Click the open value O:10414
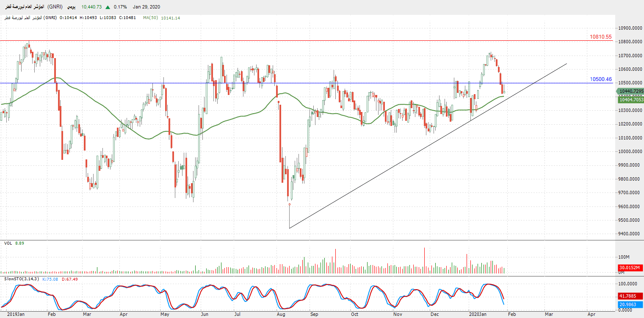This screenshot has width=644, height=318. 68,18
